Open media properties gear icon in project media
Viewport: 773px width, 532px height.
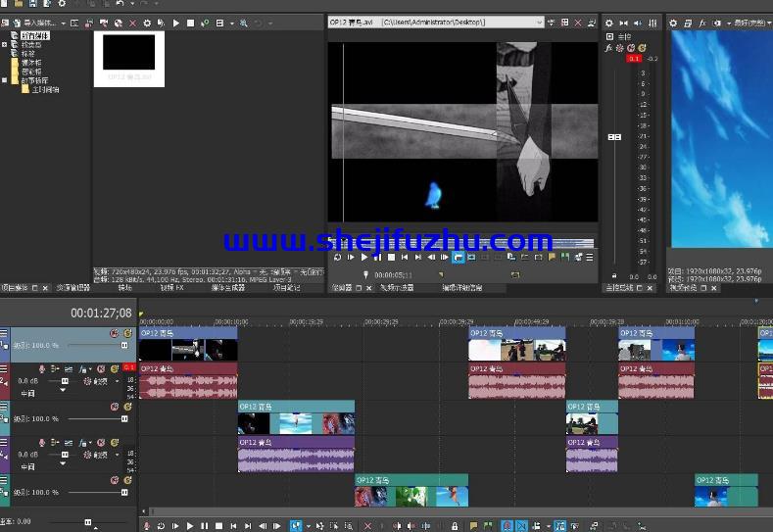point(147,23)
